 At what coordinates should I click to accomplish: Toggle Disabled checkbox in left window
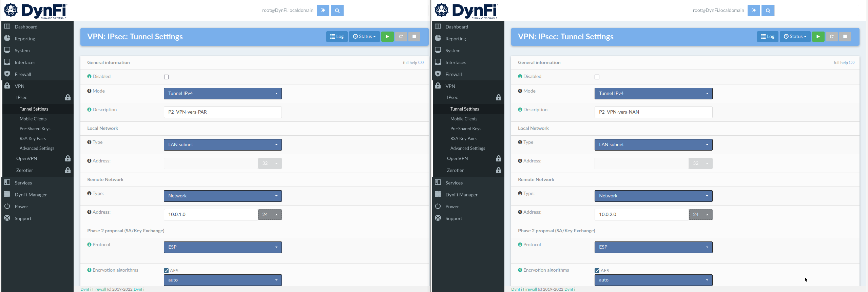pyautogui.click(x=166, y=77)
